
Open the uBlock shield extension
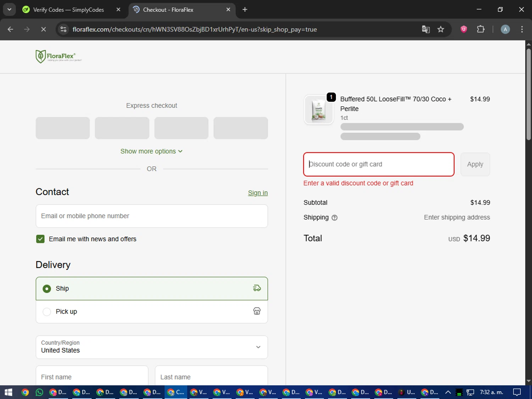coord(464,29)
